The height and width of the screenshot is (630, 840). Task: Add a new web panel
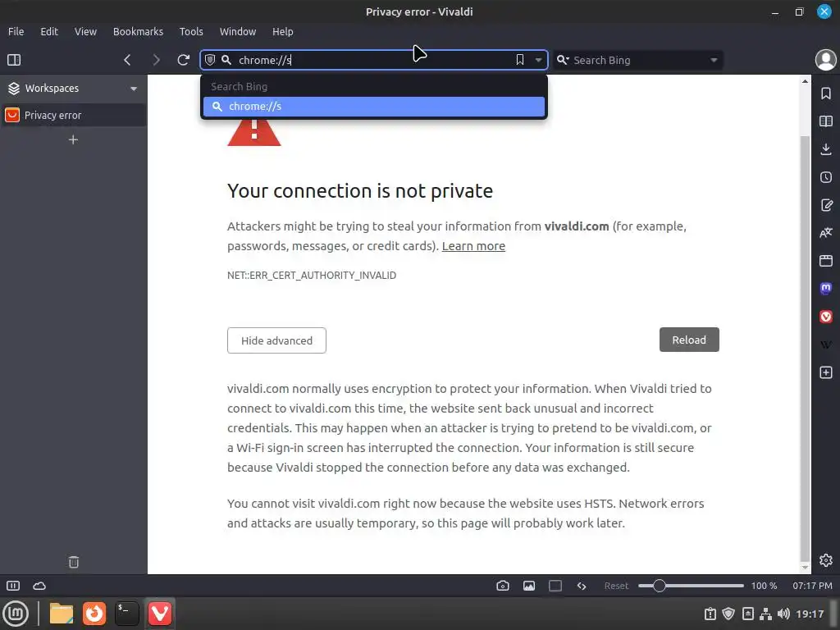[825, 372]
